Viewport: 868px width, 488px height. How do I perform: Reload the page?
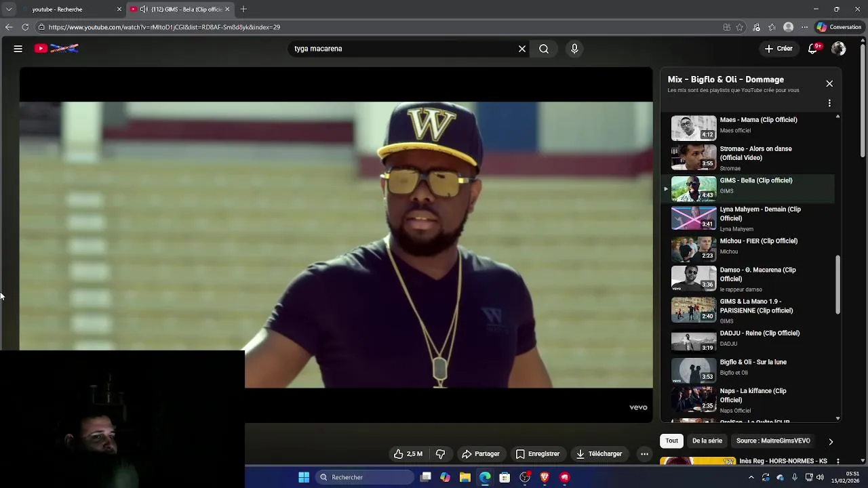tap(25, 27)
